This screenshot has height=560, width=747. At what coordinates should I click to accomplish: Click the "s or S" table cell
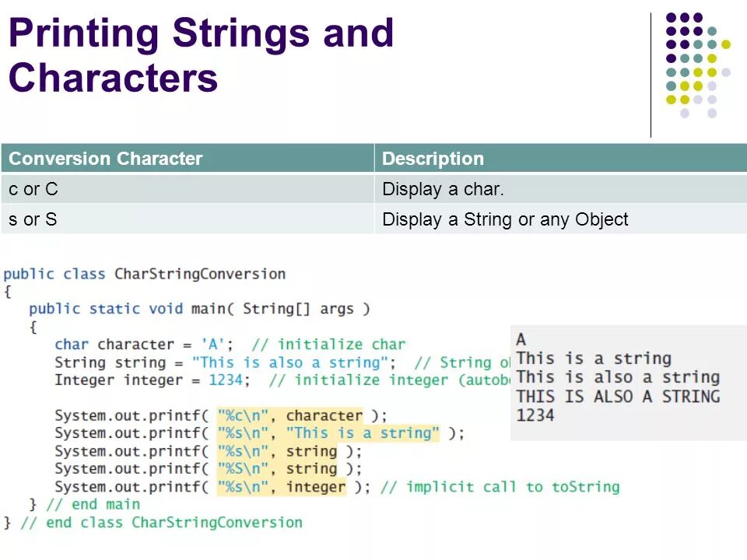coord(188,219)
